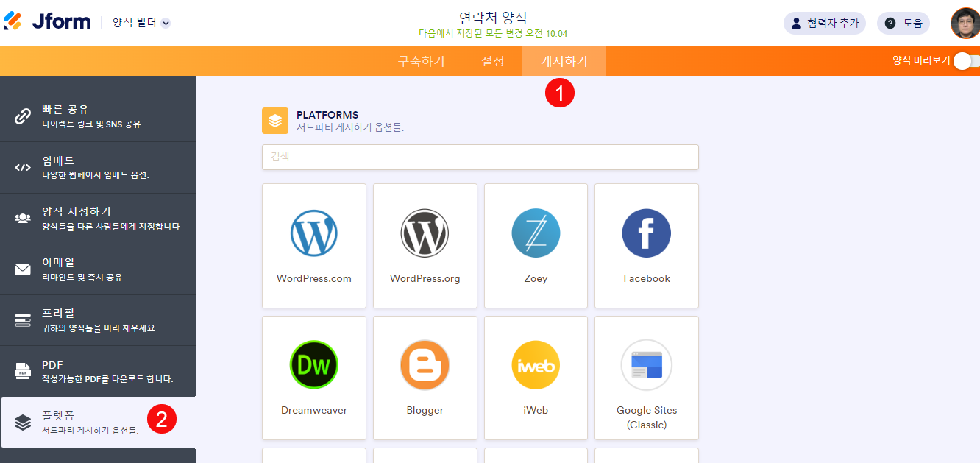Click the Facebook label text
This screenshot has width=980, height=463.
(647, 279)
